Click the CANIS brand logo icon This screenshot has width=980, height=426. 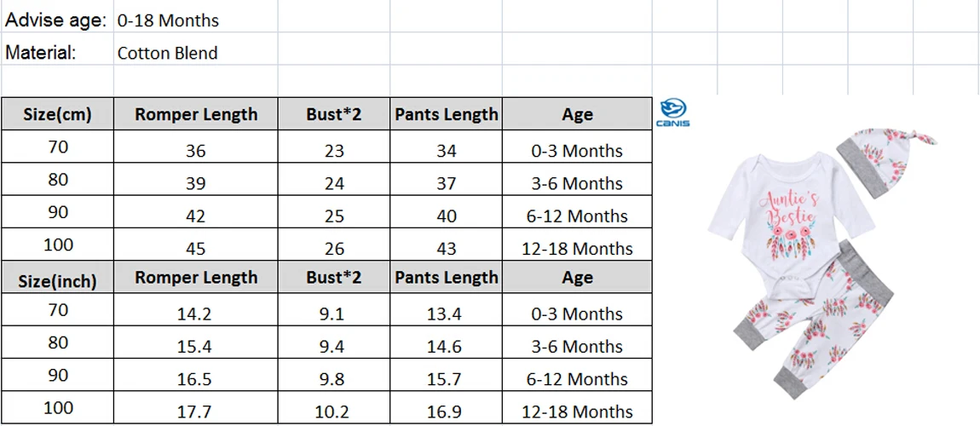[673, 113]
